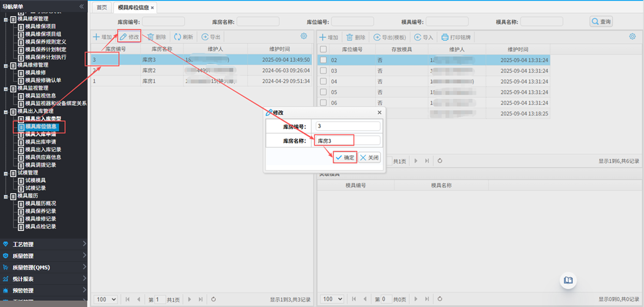644x307 pixels.
Task: Click the 查询 search button
Action: [x=601, y=21]
